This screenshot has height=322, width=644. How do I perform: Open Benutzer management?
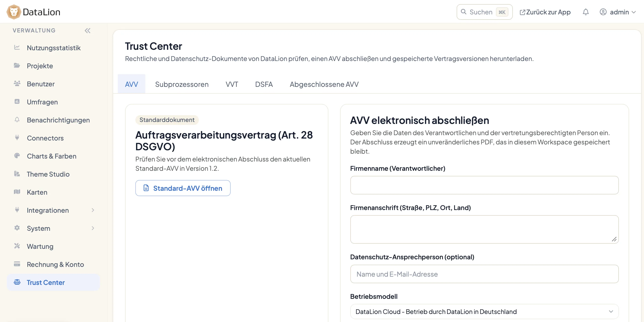(x=53, y=84)
